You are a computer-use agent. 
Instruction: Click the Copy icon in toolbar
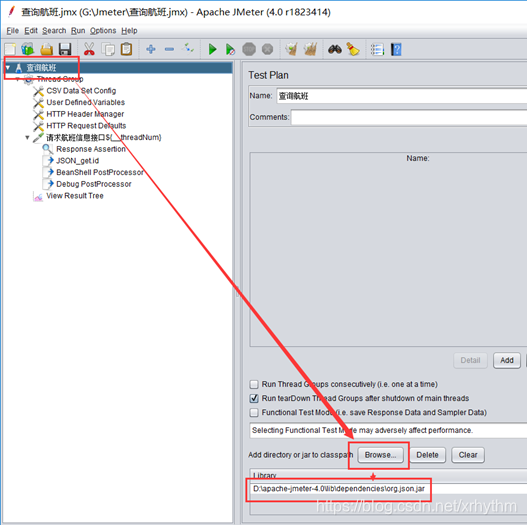tap(108, 49)
